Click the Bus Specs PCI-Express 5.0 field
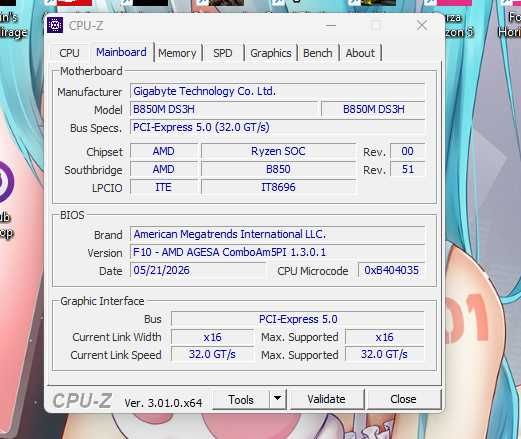521x439 pixels. click(277, 127)
